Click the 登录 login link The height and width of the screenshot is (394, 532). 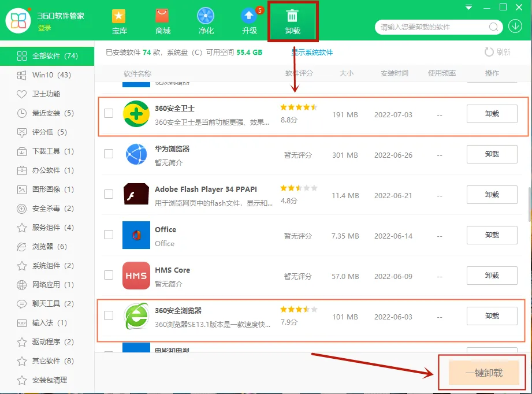coord(44,28)
